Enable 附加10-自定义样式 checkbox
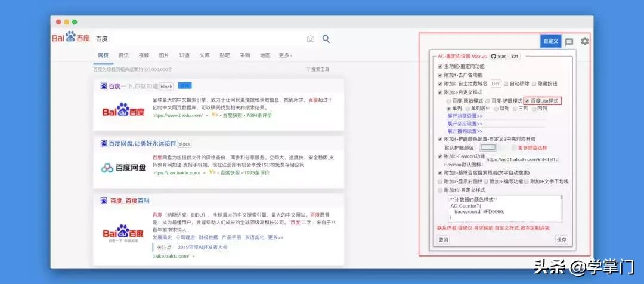644x284 pixels. (x=440, y=190)
